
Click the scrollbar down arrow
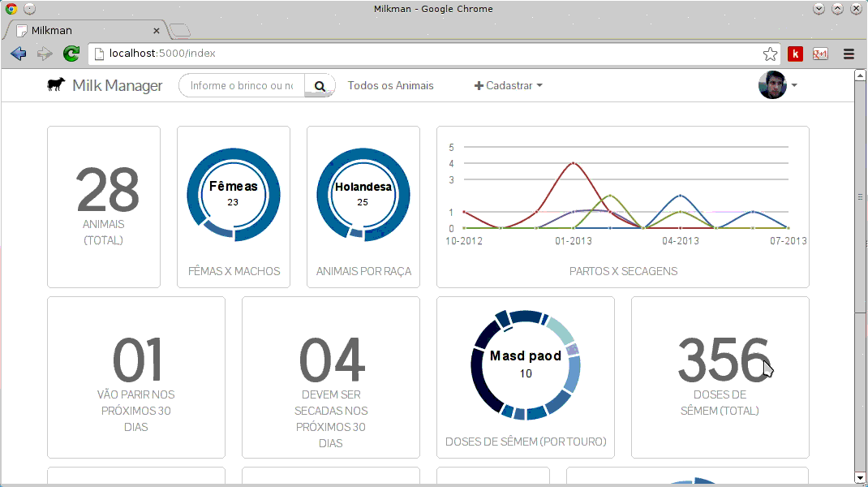click(x=861, y=477)
